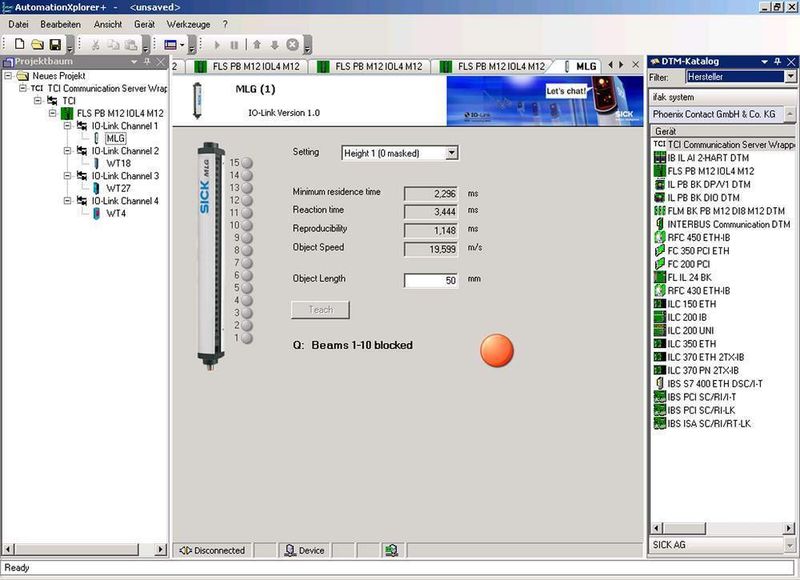Click the beam 1 indicator light
This screenshot has height=580, width=800.
247,339
